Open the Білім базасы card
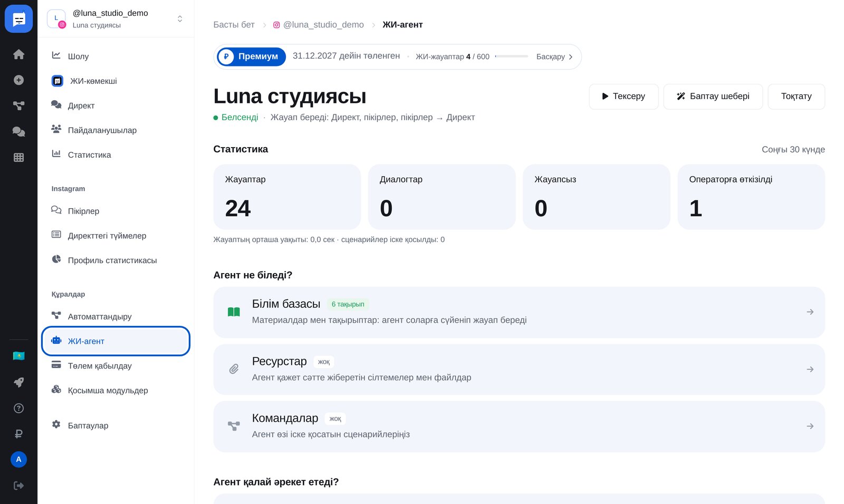The image size is (844, 504). point(519,312)
